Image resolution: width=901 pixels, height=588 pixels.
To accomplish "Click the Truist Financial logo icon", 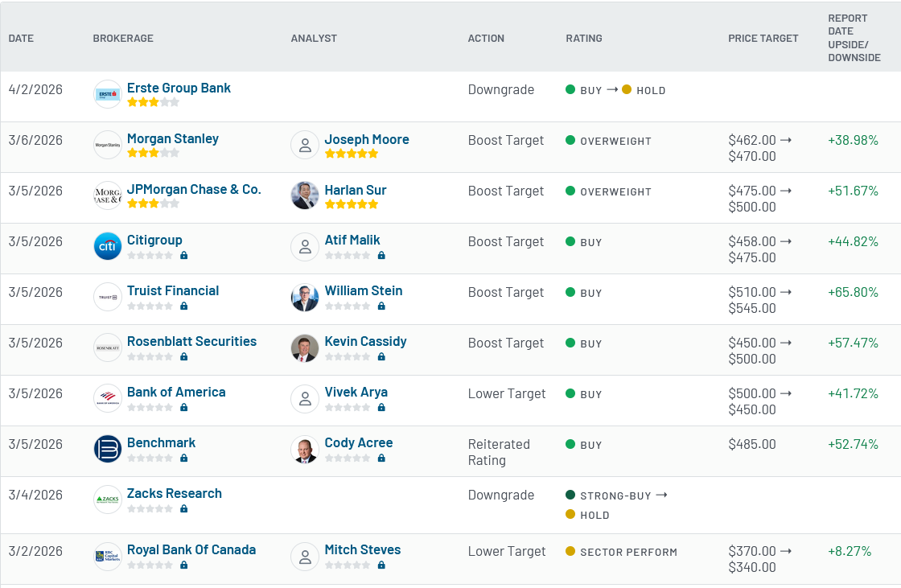I will tap(108, 297).
